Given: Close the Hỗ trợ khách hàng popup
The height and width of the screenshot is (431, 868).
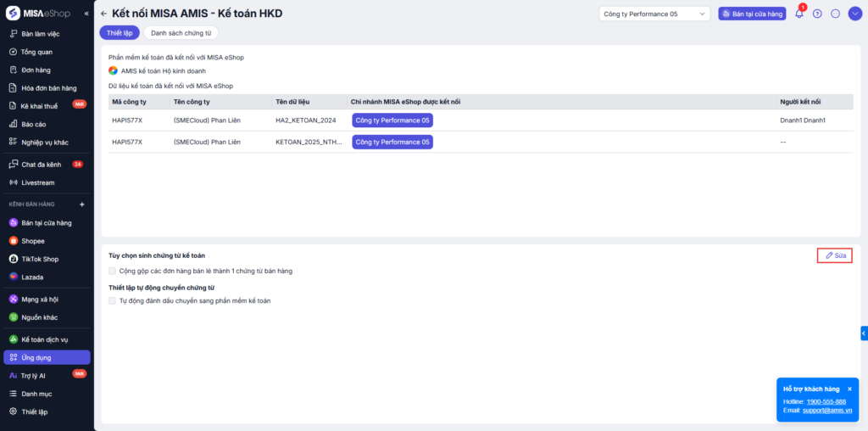Looking at the screenshot, I should coord(849,389).
